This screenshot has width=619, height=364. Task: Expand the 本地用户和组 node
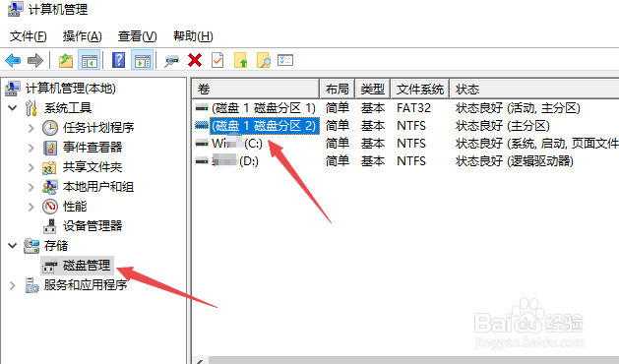click(31, 187)
